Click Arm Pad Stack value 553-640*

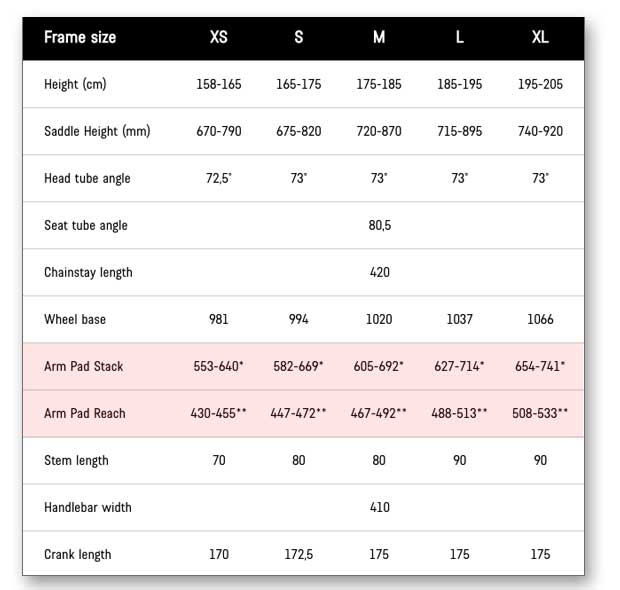point(219,366)
